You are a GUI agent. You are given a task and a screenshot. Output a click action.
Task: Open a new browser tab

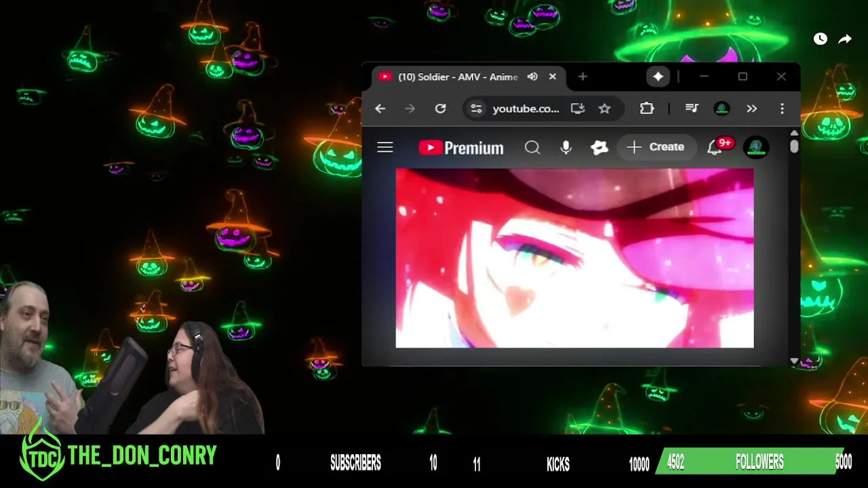583,77
